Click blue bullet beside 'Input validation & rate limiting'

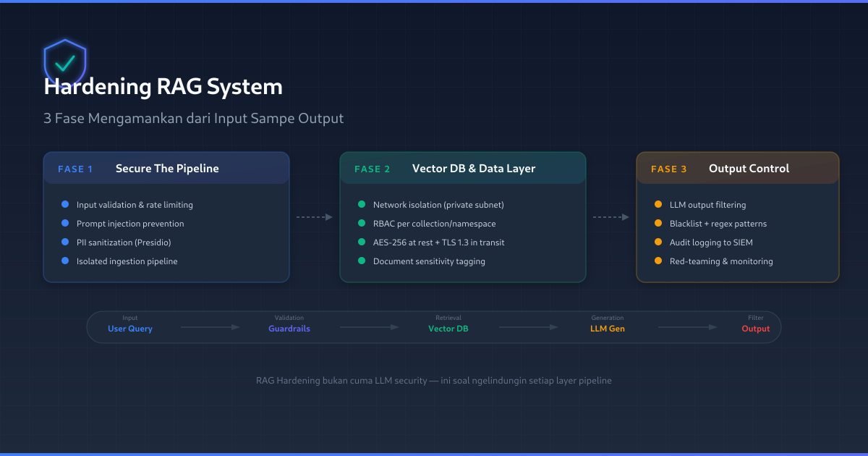[65, 205]
